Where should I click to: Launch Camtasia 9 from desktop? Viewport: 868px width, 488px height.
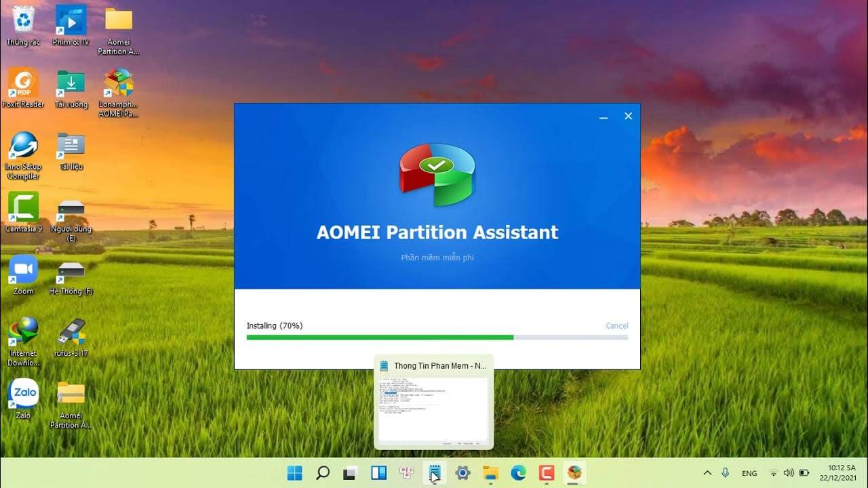pyautogui.click(x=23, y=212)
